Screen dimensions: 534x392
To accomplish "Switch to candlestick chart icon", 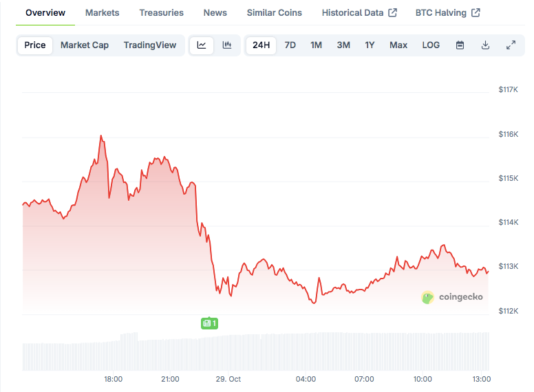I will coord(226,45).
